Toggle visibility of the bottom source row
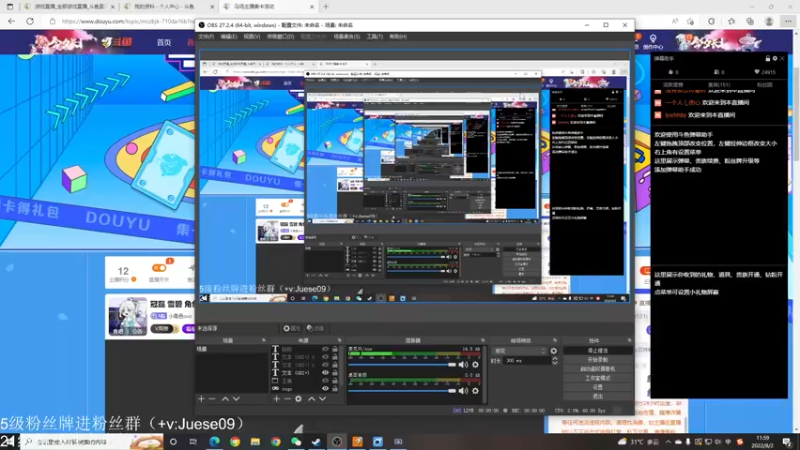Screen dimensions: 800x450 pos(325,388)
